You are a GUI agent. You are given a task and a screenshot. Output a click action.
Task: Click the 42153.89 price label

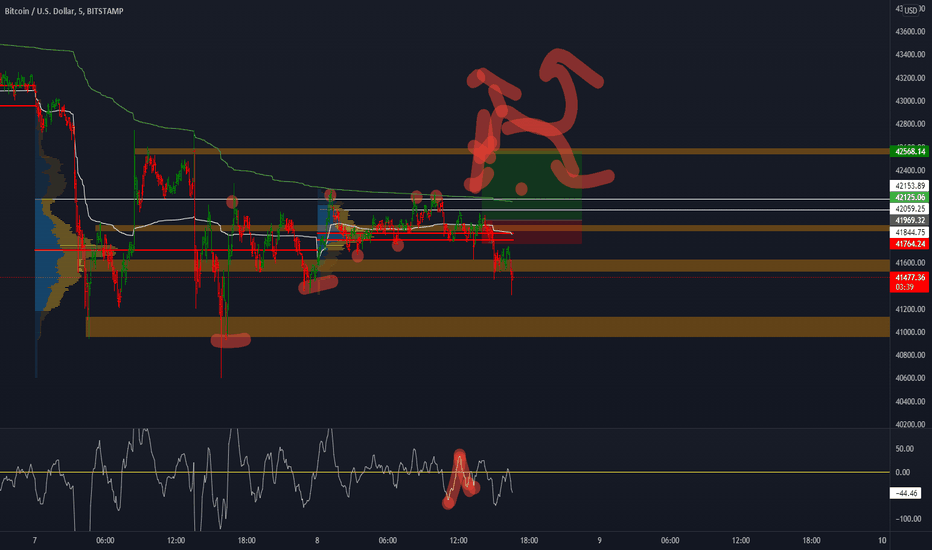click(909, 186)
